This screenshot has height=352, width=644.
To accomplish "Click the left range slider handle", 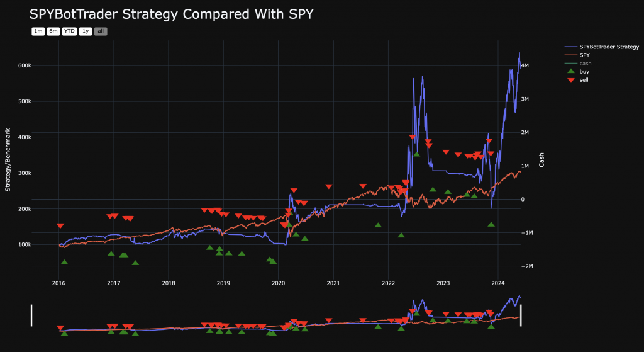I will 31,315.
